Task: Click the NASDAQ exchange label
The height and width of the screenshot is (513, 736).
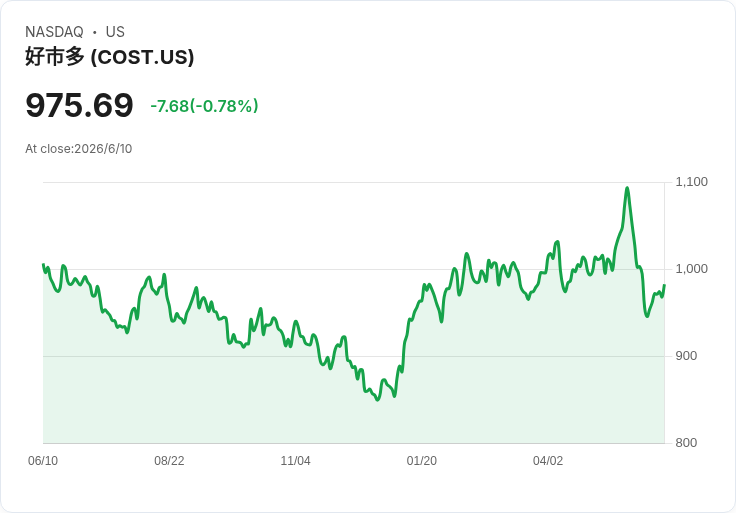Action: pos(54,32)
